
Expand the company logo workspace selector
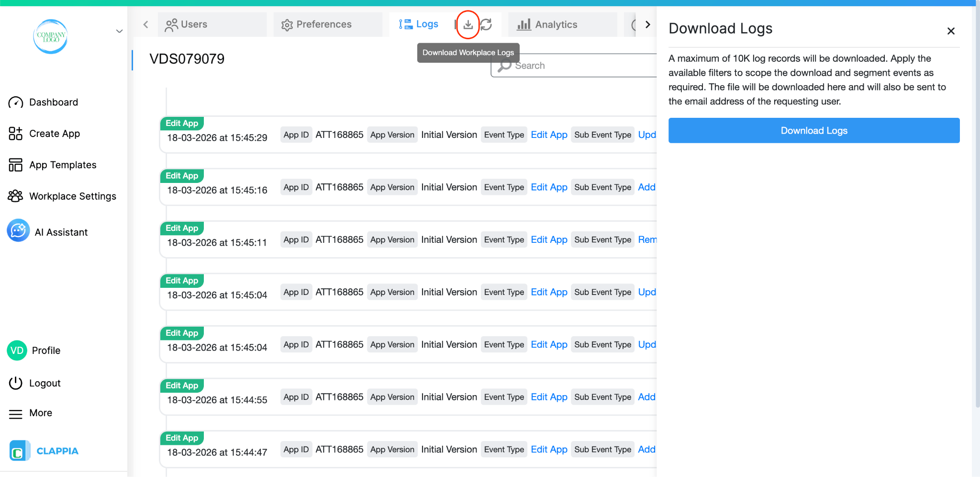[x=119, y=31]
